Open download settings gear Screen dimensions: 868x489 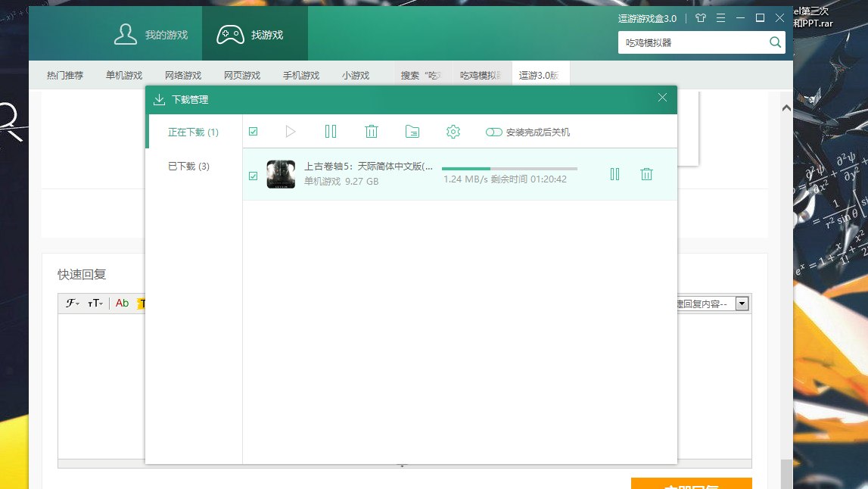(x=453, y=131)
